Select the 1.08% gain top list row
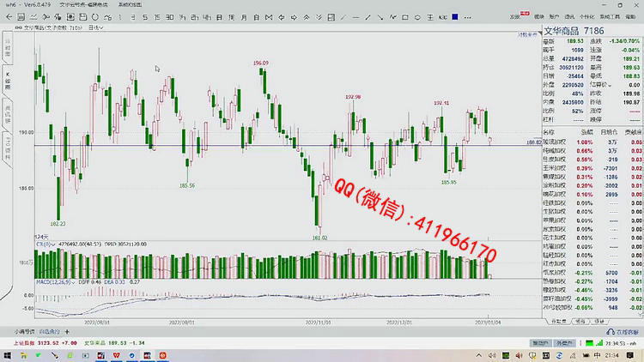644x362 pixels. (x=592, y=142)
